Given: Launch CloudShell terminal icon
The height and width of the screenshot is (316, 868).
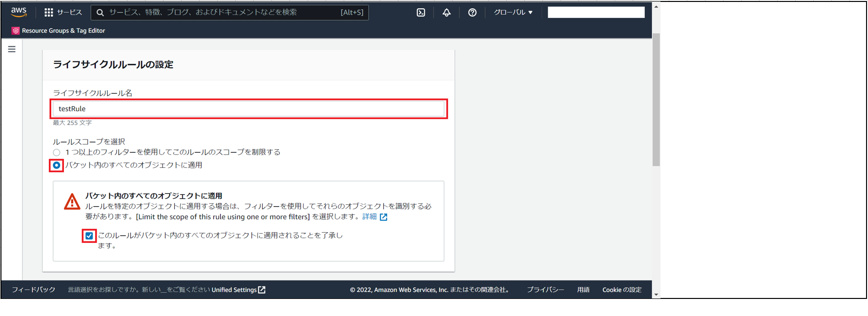Looking at the screenshot, I should [x=421, y=12].
